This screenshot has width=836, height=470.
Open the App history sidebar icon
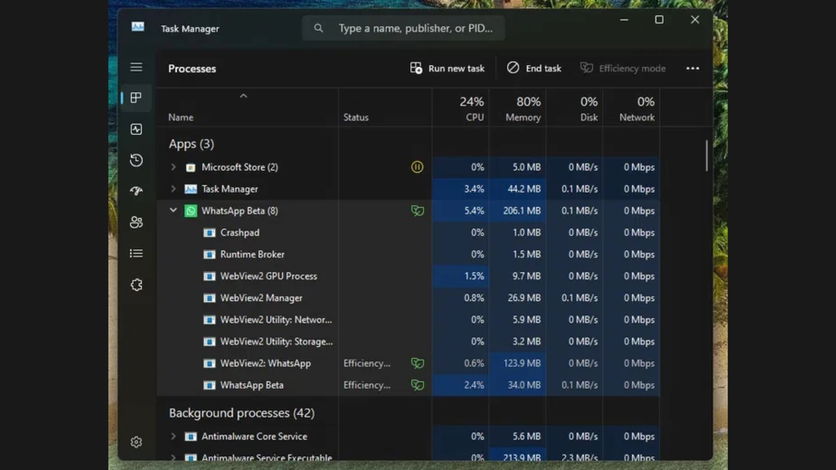pyautogui.click(x=136, y=160)
